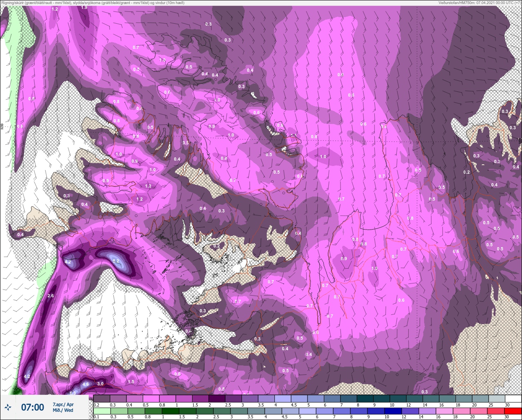Click the 4.6 value near the bottom-left of the map
The image size is (522, 420).
coord(86,384)
